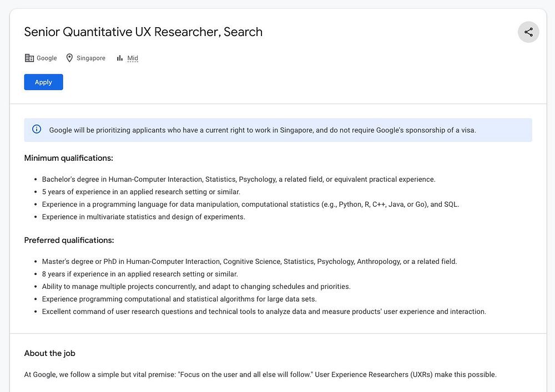
Task: Click the location pin icon beside Singapore
Action: 69,58
